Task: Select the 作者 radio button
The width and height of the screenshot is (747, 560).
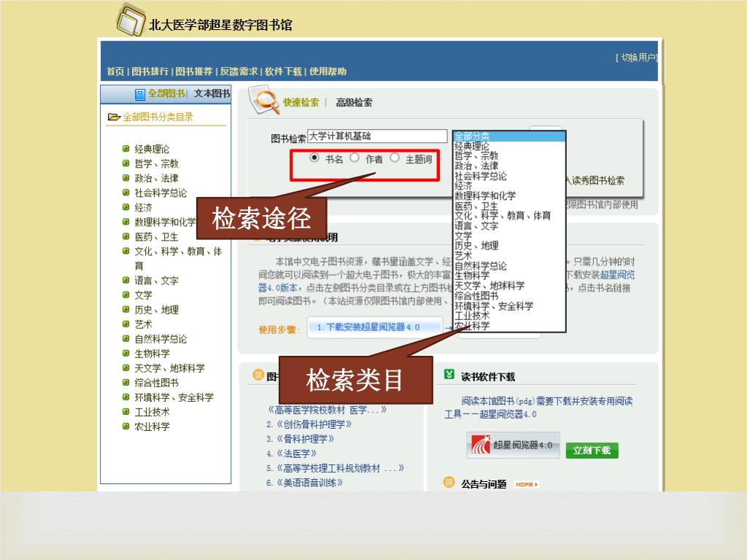Action: point(355,157)
